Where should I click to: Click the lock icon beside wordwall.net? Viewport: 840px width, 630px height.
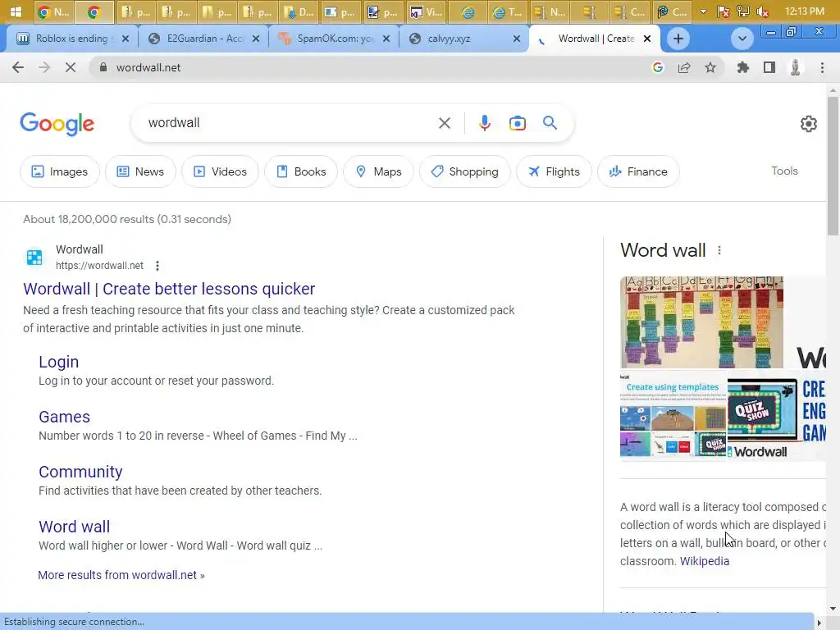coord(103,67)
